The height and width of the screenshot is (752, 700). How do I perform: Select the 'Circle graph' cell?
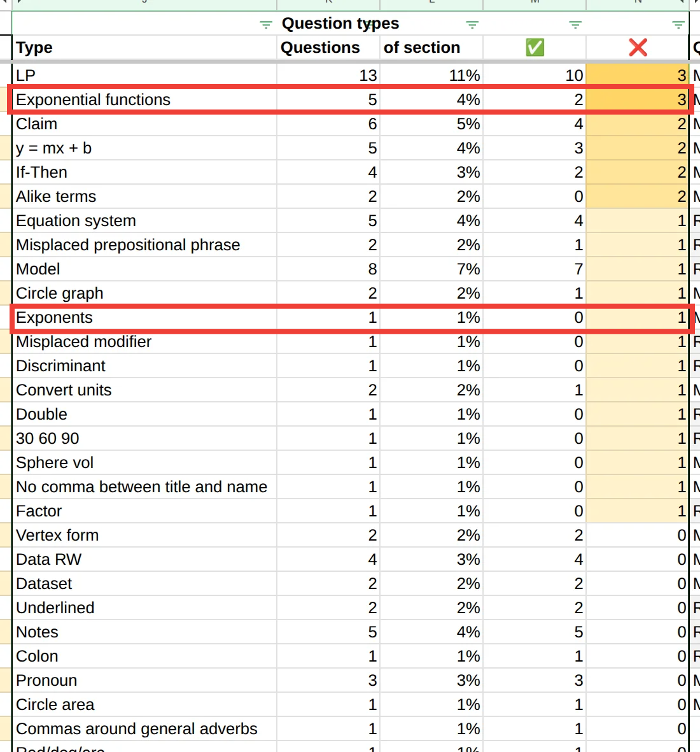(x=144, y=293)
